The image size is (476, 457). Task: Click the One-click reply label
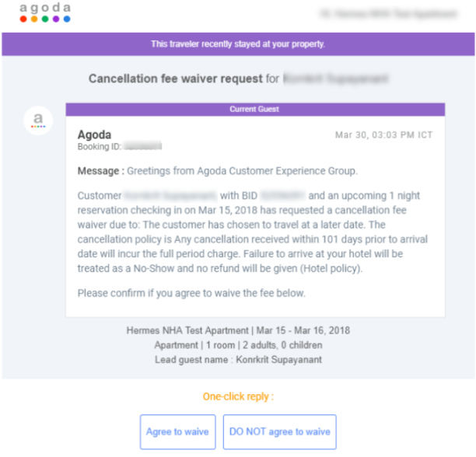coord(238,396)
